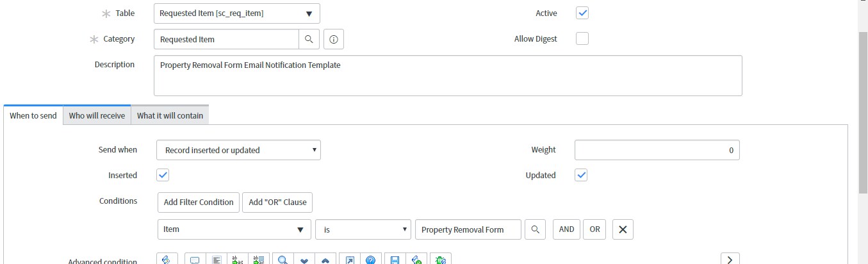This screenshot has width=868, height=264.
Task: Enable the Allow Digest checkbox
Action: (x=582, y=38)
